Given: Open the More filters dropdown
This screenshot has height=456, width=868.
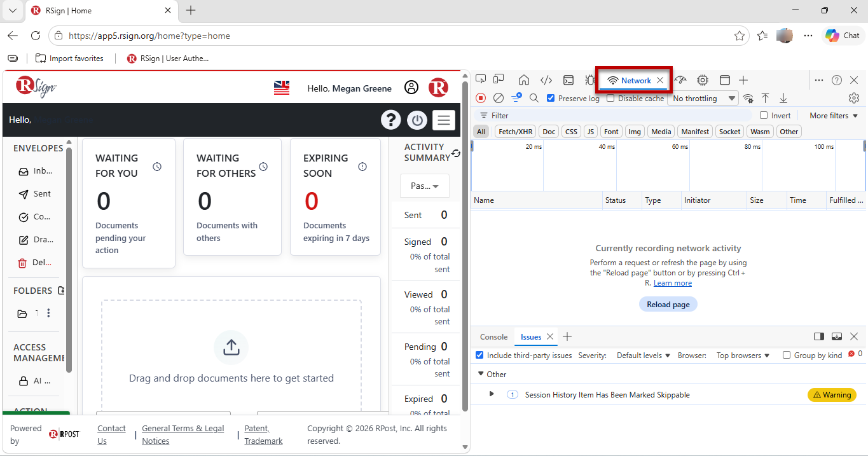Looking at the screenshot, I should (834, 115).
